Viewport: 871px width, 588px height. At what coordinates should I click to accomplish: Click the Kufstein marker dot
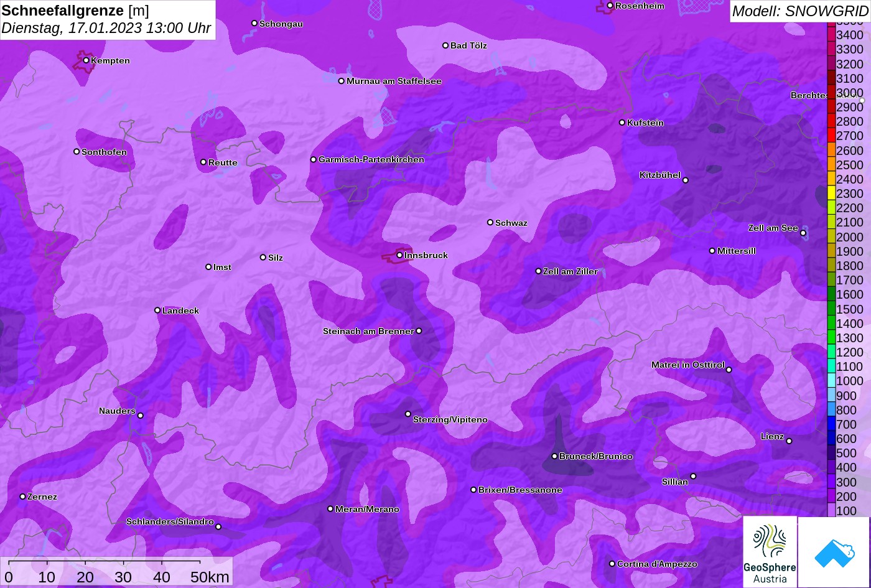click(x=622, y=123)
